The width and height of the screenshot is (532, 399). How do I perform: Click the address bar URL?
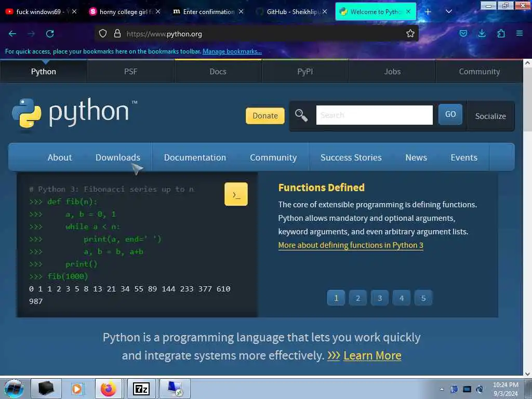164,34
